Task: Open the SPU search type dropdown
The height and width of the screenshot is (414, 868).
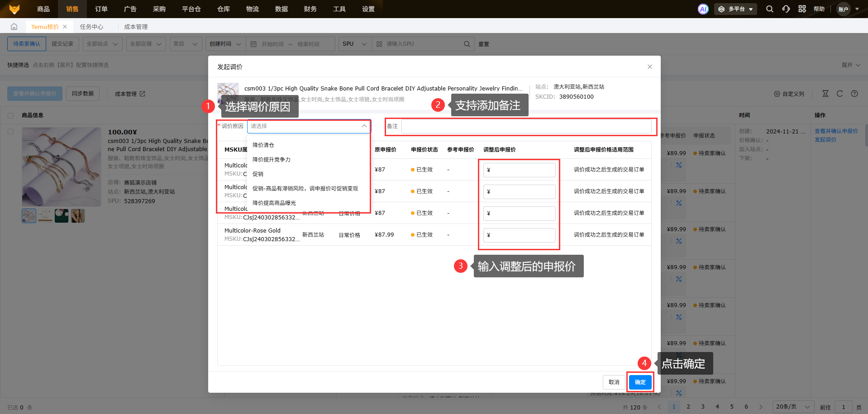Action: click(x=355, y=44)
